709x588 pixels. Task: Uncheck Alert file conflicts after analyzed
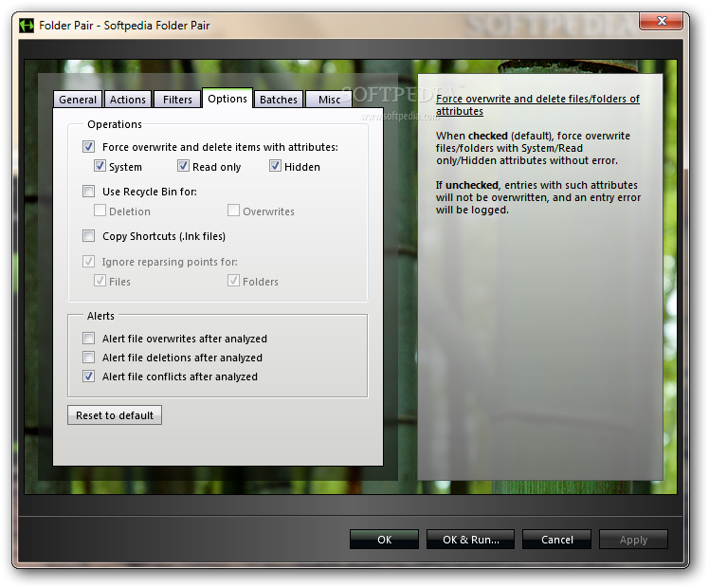coord(89,376)
